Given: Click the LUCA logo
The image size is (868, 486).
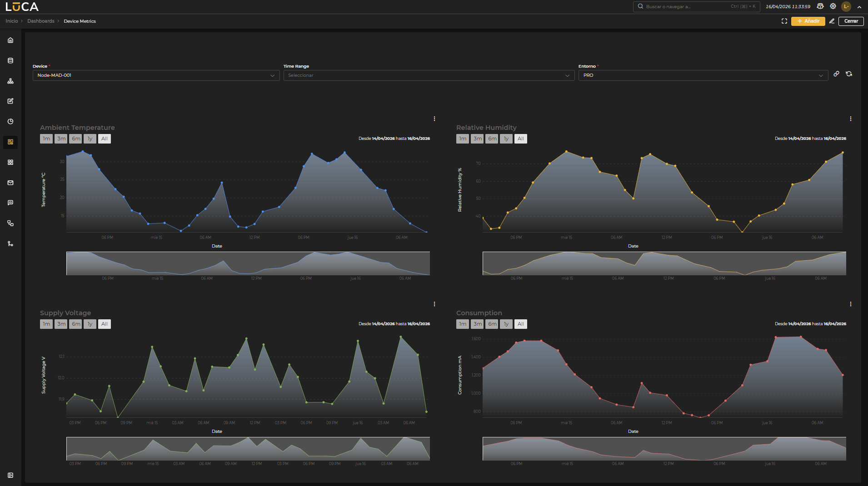Looking at the screenshot, I should coord(22,7).
